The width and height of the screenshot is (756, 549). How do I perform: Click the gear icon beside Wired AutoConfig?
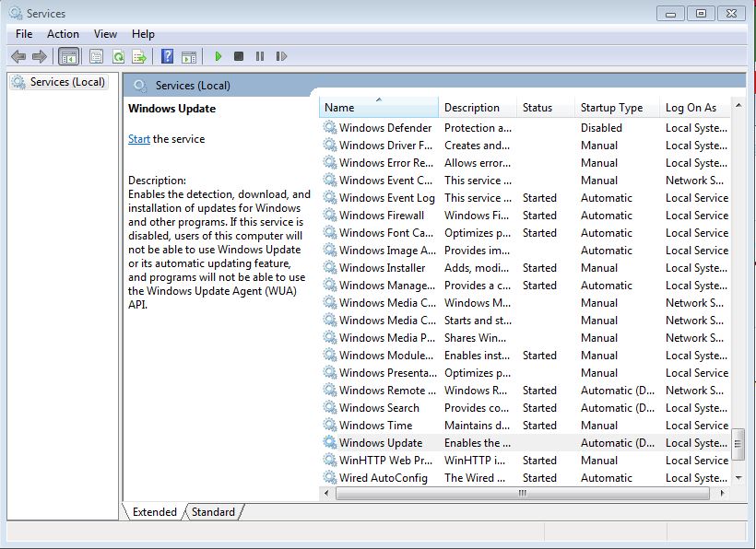[x=330, y=477]
